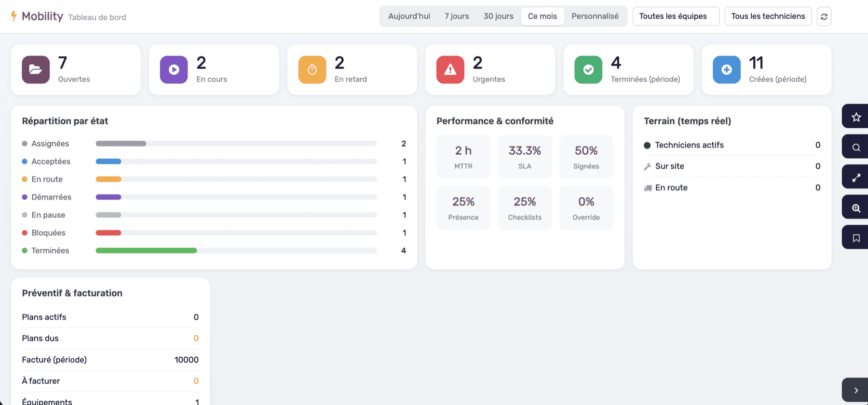The image size is (868, 405).
Task: Click the Terminées checkmark icon
Action: pyautogui.click(x=588, y=70)
